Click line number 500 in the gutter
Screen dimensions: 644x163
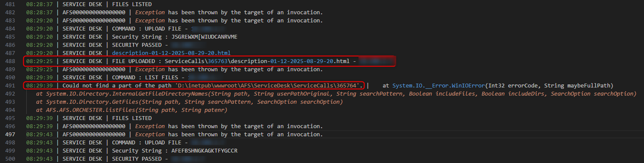click(10, 159)
